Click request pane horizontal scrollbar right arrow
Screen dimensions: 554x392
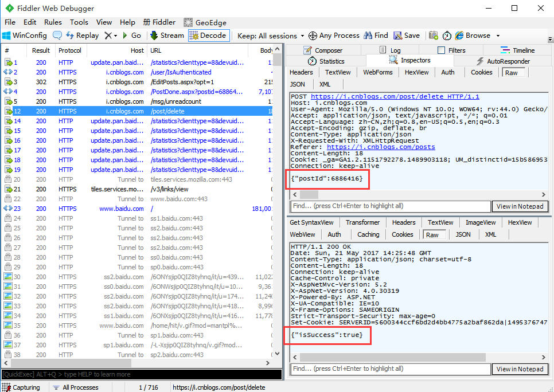(544, 195)
